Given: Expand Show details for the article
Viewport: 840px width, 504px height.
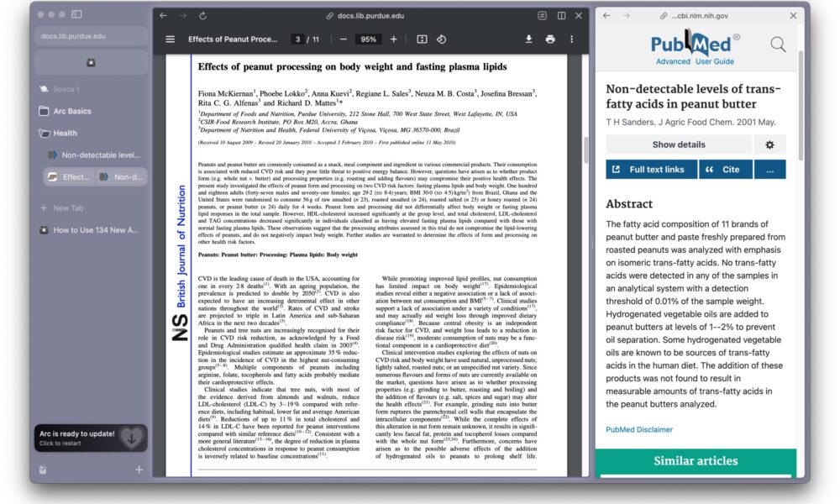Looking at the screenshot, I should [x=679, y=144].
